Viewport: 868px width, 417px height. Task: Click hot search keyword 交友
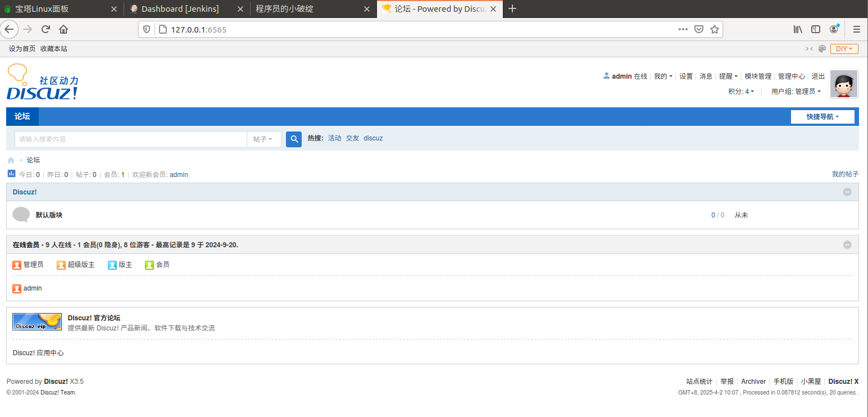coord(352,138)
